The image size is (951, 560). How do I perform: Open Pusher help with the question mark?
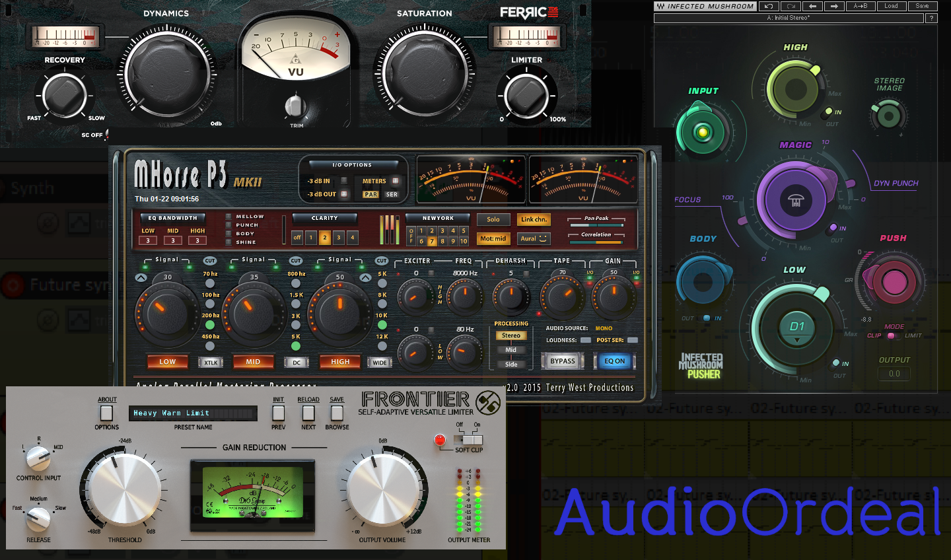932,18
